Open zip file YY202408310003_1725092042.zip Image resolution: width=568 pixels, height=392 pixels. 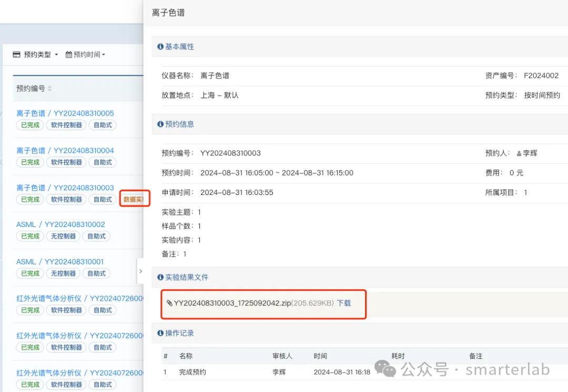(x=232, y=303)
